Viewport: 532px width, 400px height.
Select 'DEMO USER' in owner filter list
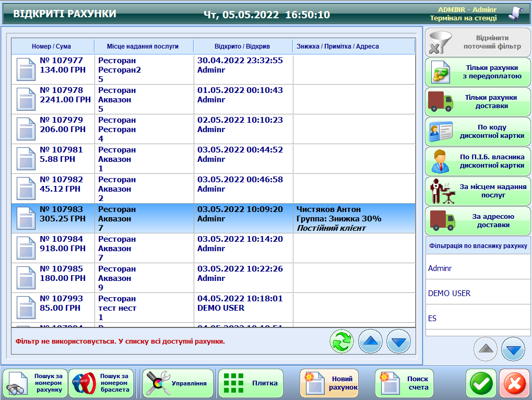pyautogui.click(x=477, y=293)
